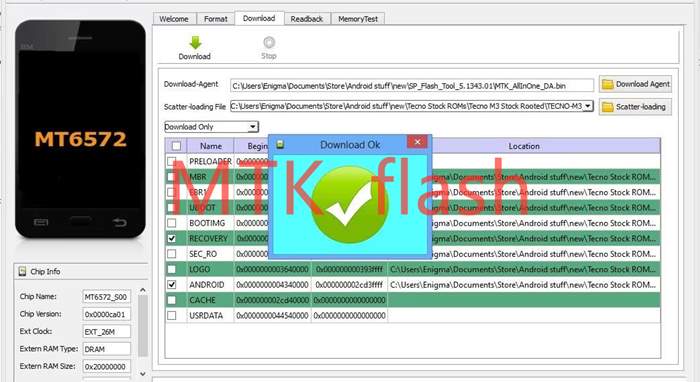Switch to the Welcome tab
This screenshot has height=382, width=700.
point(174,19)
